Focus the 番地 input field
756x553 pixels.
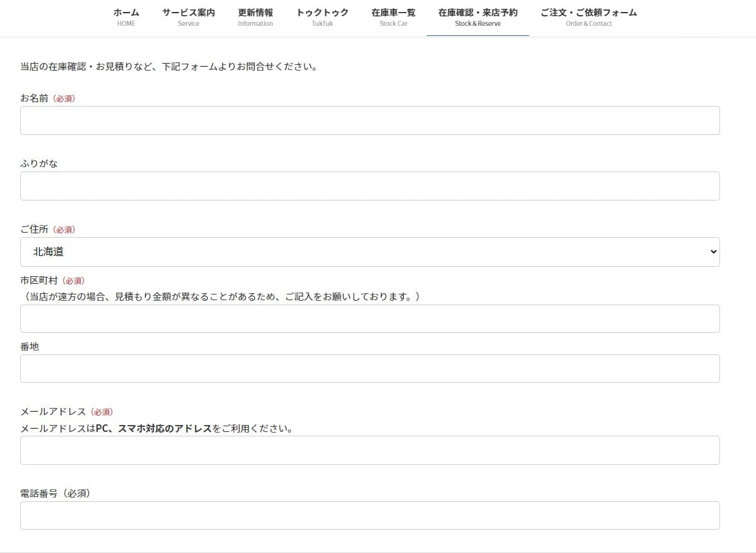coord(370,368)
